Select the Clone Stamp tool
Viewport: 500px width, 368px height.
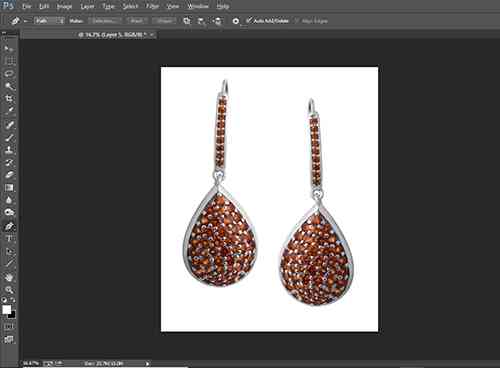pos(9,150)
